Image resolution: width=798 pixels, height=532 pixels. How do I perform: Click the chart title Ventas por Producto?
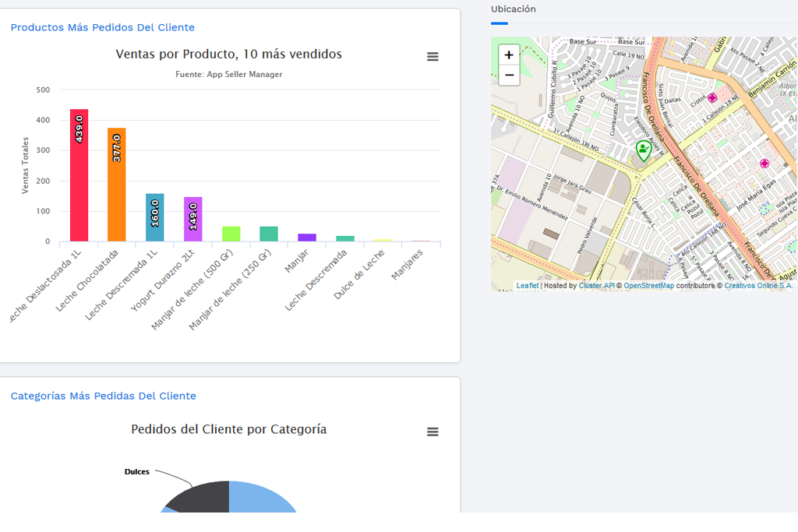(x=228, y=54)
